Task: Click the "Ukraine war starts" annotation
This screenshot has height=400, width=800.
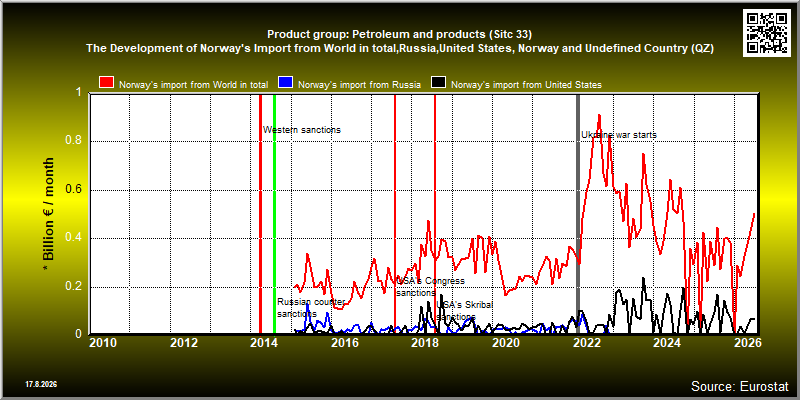Action: click(x=619, y=135)
